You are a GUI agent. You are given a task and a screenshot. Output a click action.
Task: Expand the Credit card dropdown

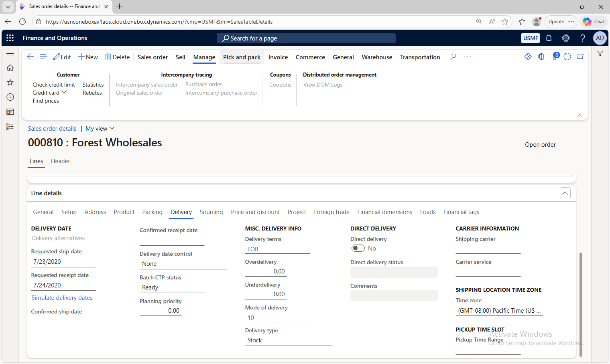point(50,93)
